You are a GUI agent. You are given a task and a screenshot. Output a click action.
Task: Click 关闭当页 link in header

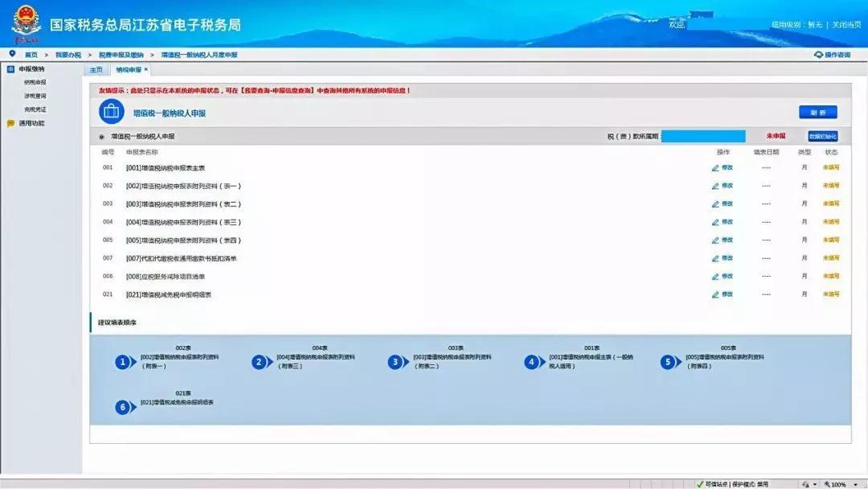point(846,24)
